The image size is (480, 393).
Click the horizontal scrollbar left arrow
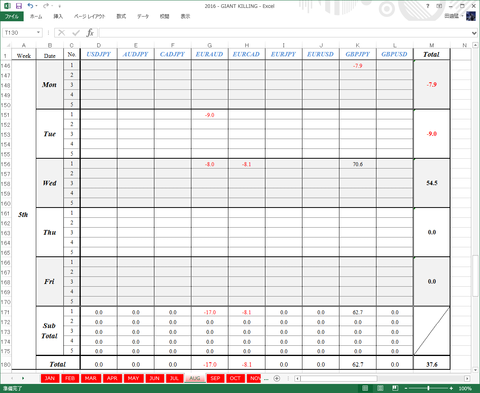(297, 378)
